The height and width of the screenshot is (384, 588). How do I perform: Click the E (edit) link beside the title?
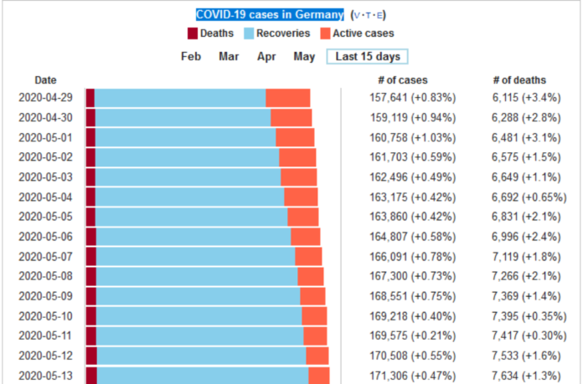380,15
